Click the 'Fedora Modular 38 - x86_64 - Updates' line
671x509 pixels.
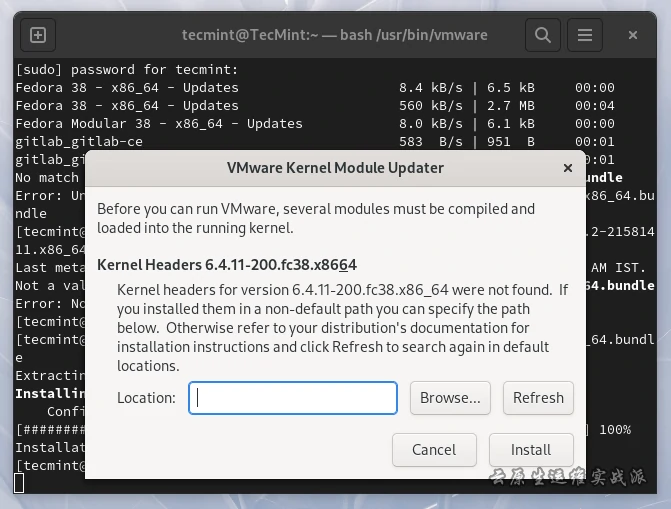click(x=159, y=124)
